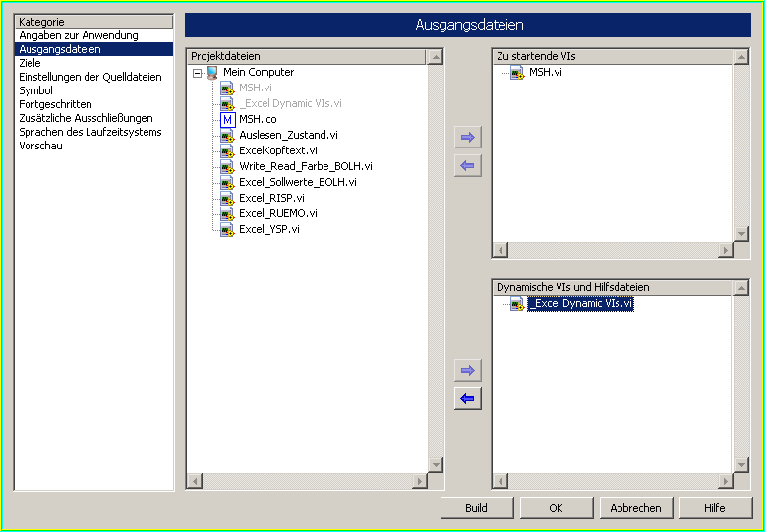The height and width of the screenshot is (532, 765).
Task: Click the VI icon next to Auslesen_Zustand.vi
Action: coord(227,135)
